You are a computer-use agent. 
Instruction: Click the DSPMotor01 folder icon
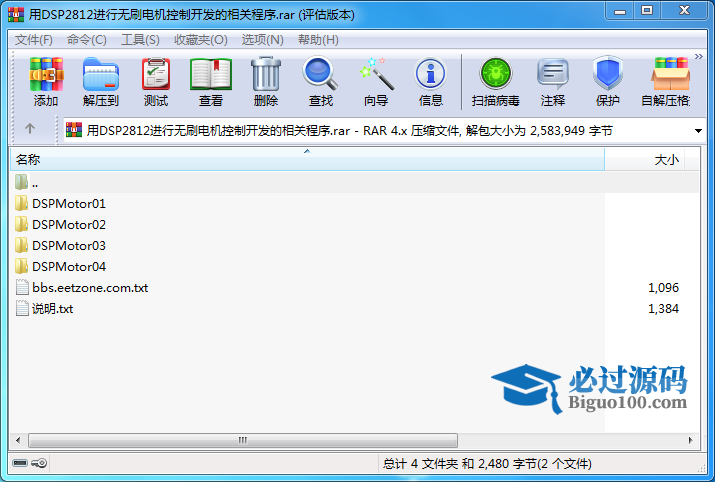(x=21, y=203)
